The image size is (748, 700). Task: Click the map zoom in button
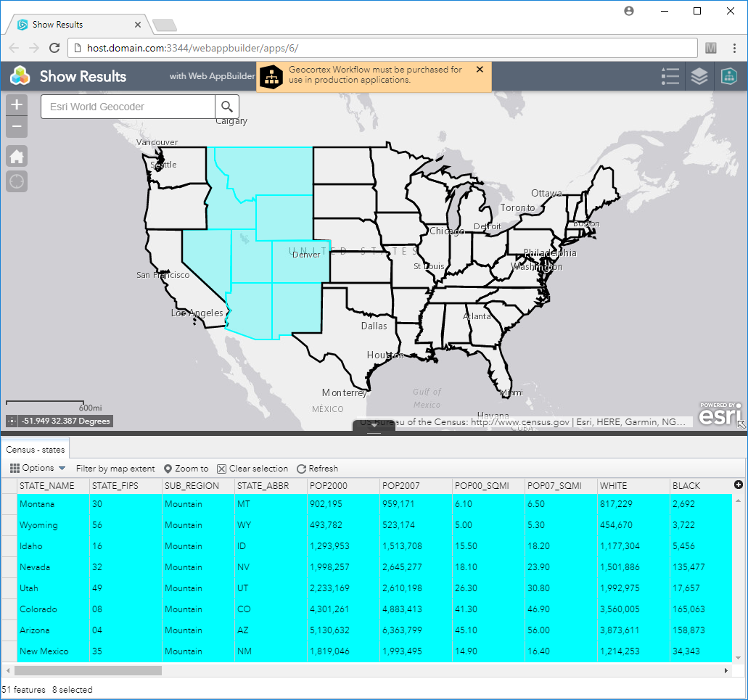(x=17, y=105)
